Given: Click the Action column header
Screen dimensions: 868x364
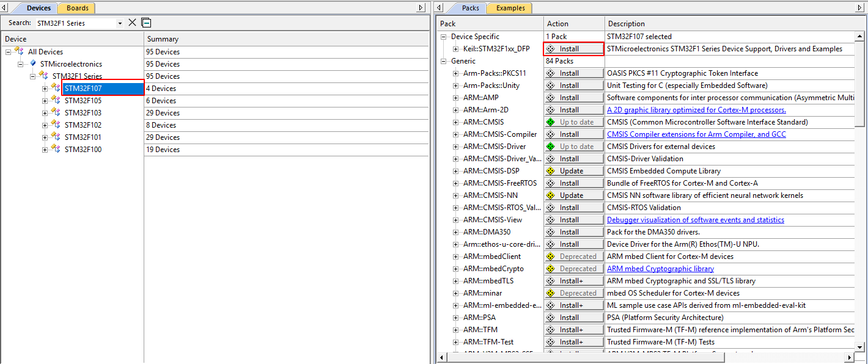Looking at the screenshot, I should (574, 24).
